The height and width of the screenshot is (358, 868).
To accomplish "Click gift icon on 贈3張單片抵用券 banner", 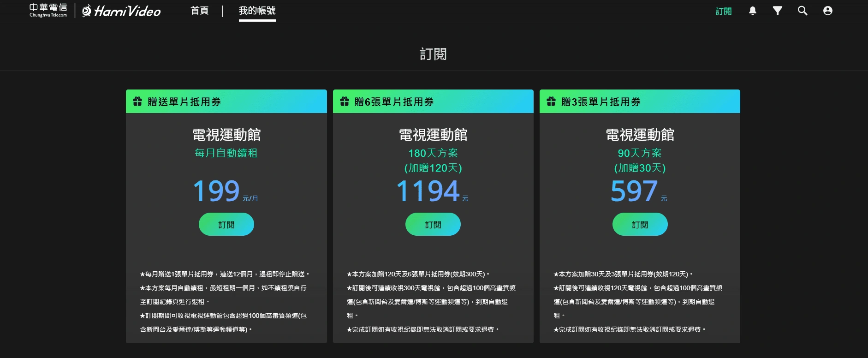I will click(x=551, y=101).
